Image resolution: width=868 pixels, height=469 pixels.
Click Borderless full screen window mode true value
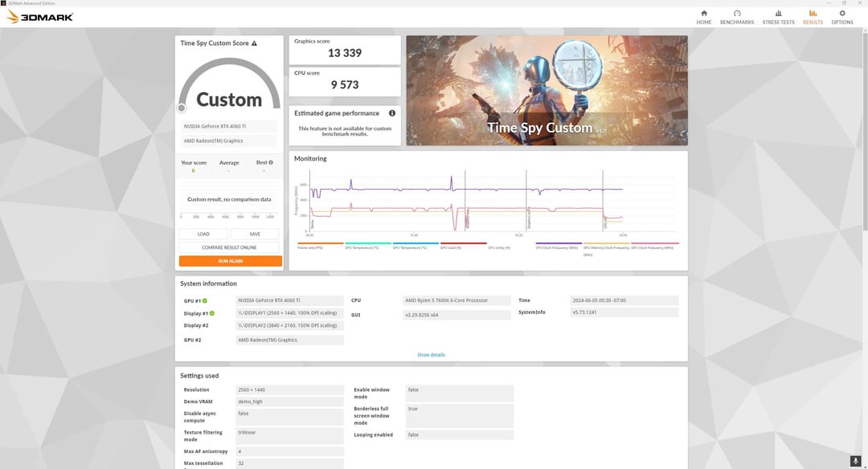click(460, 415)
